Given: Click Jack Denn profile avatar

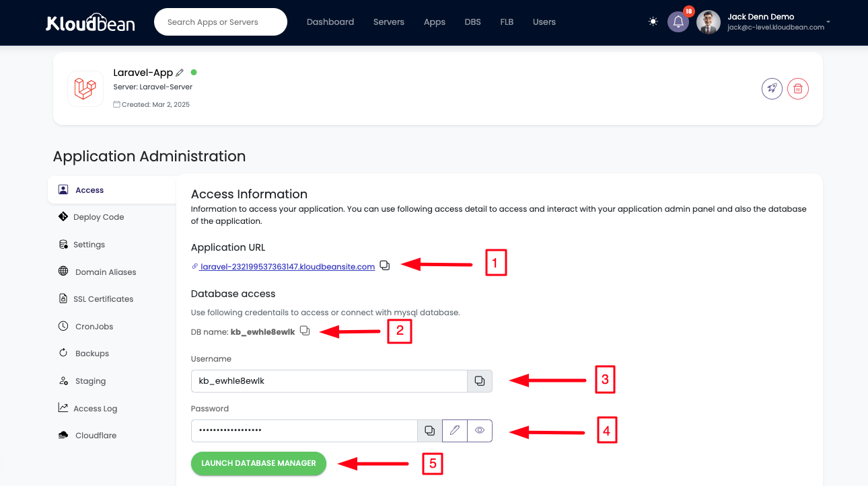Looking at the screenshot, I should tap(709, 22).
